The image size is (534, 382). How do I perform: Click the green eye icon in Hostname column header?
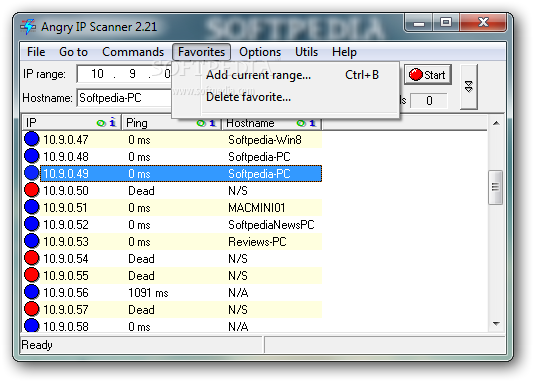coord(301,123)
